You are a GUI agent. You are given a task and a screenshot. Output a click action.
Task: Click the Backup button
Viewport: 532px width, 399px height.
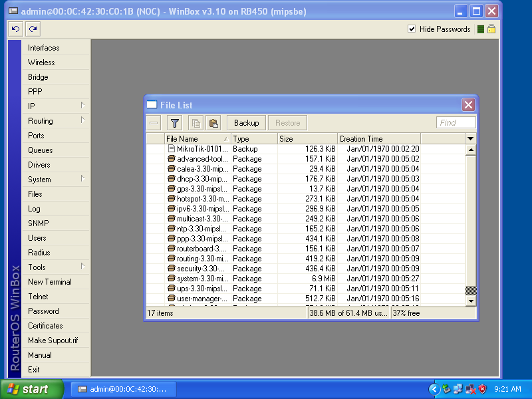247,123
